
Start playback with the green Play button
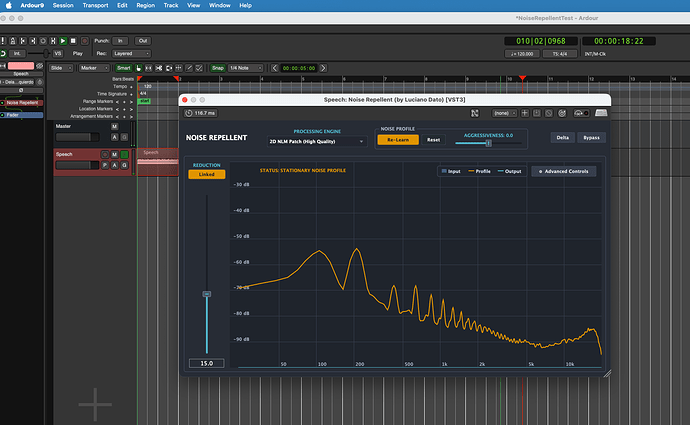[x=63, y=41]
